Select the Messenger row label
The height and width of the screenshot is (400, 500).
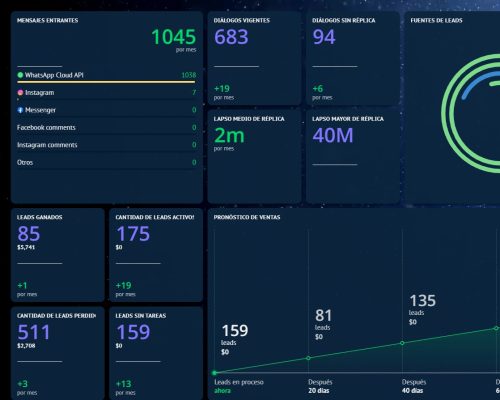click(40, 110)
